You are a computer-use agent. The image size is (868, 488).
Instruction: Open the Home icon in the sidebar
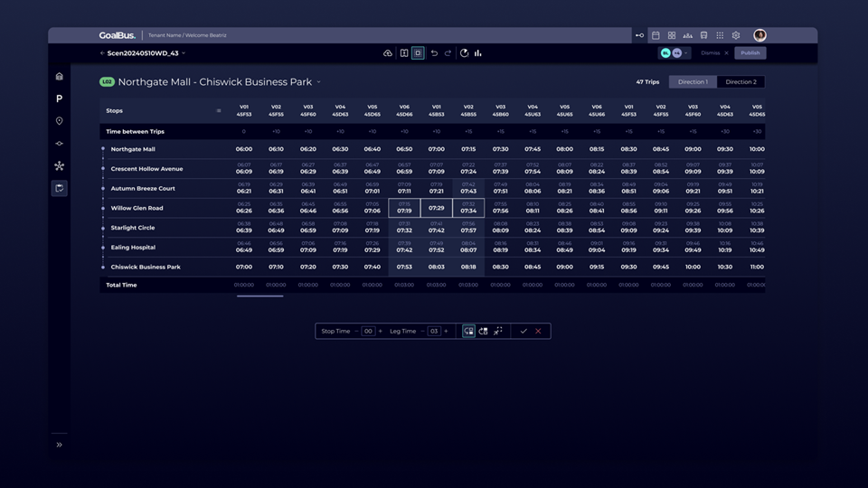point(60,76)
